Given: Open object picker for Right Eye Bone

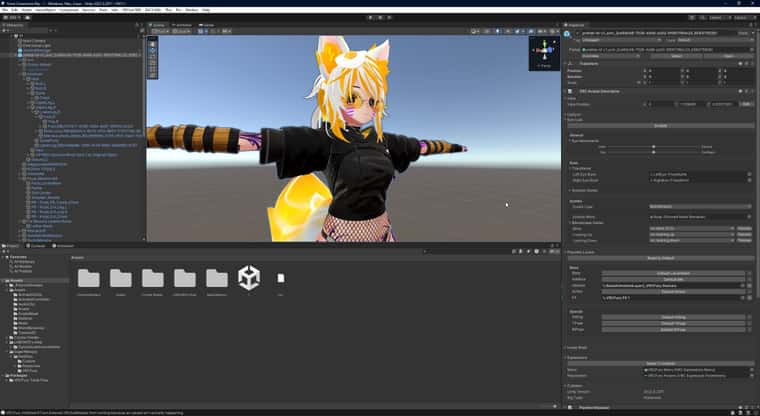Looking at the screenshot, I should pos(749,180).
